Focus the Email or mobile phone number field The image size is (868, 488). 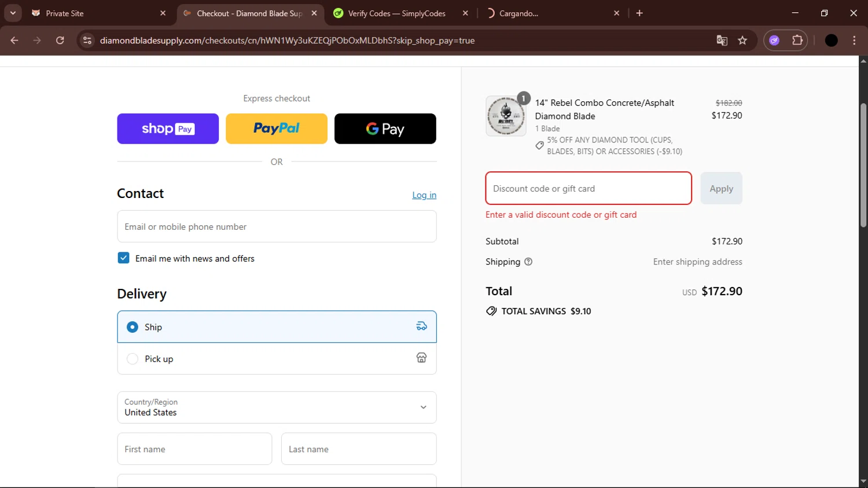[x=277, y=226]
